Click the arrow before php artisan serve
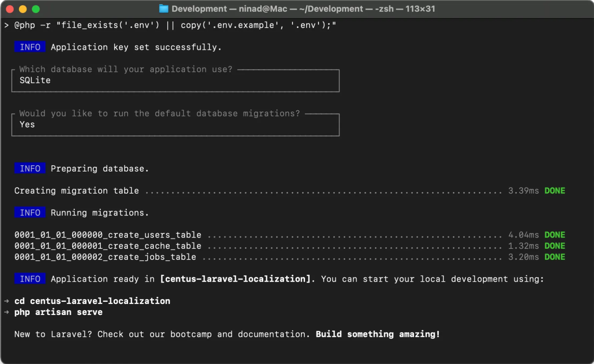594x364 pixels. tap(7, 312)
